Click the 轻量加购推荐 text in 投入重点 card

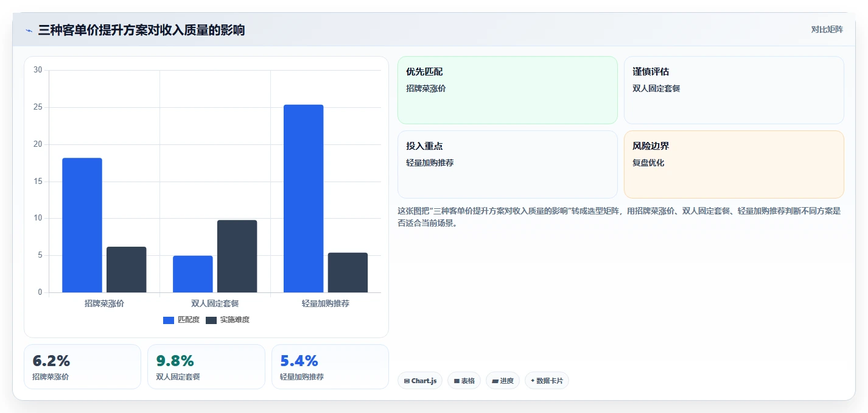pyautogui.click(x=430, y=163)
